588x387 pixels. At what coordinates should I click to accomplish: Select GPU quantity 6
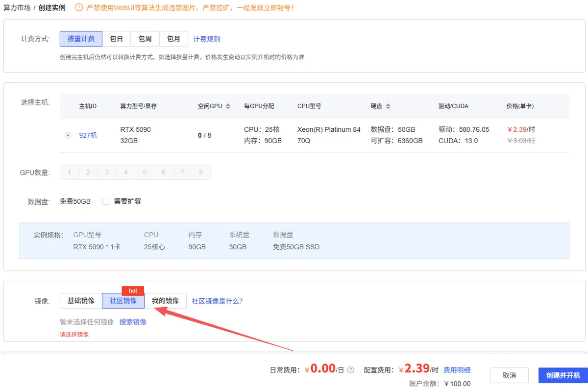coord(163,172)
